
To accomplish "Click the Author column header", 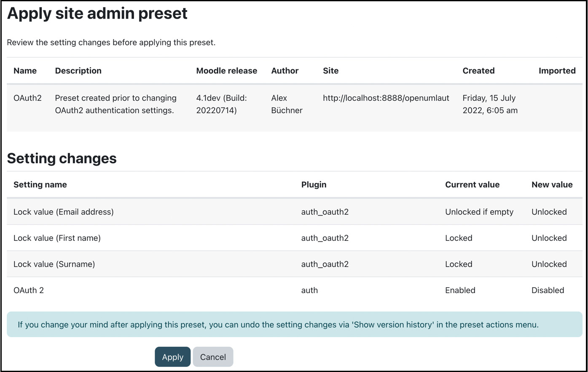I will coord(285,71).
